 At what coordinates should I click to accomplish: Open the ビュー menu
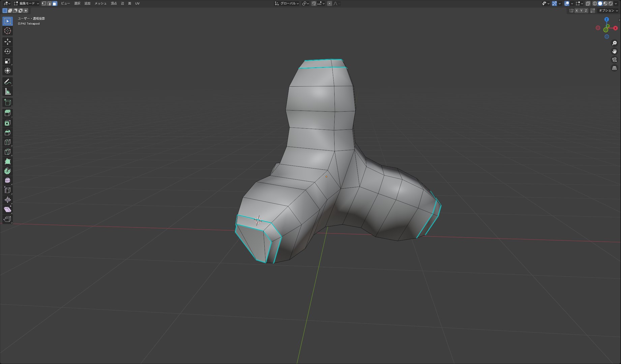(65, 3)
